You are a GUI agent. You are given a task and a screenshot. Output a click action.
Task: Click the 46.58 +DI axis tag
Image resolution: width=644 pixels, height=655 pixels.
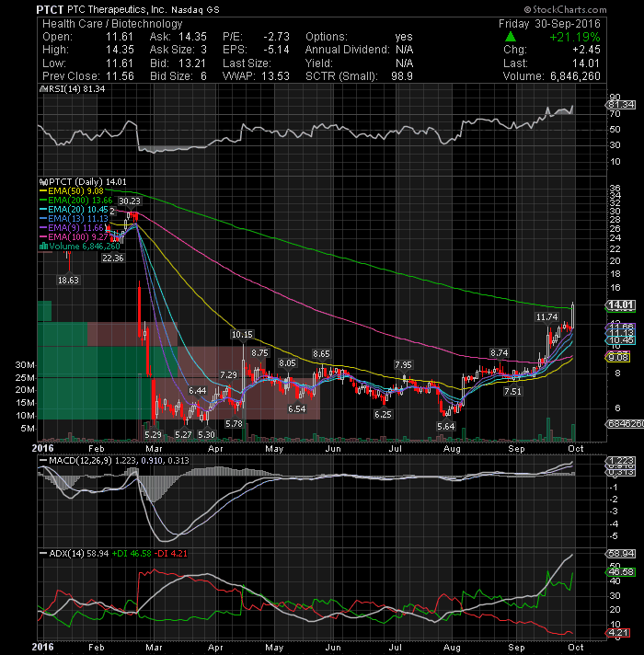click(621, 572)
